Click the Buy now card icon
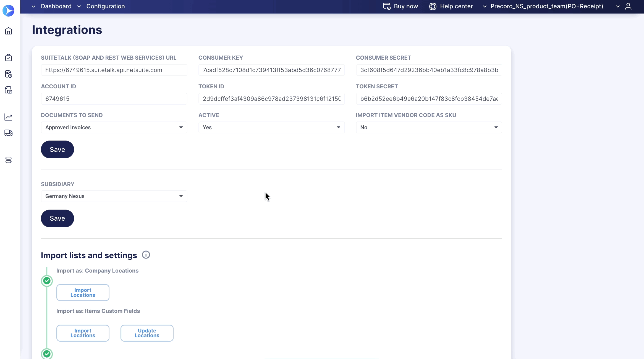This screenshot has height=359, width=644. 387,6
